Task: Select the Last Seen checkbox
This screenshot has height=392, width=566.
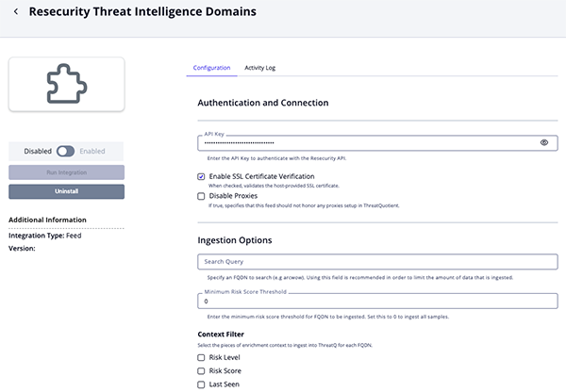Action: [x=201, y=384]
